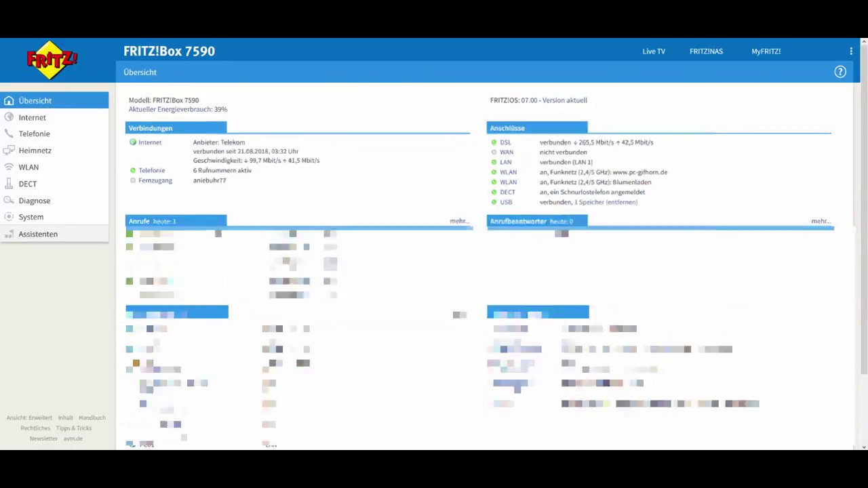Click the text nicht verbunden in WAN row
The width and height of the screenshot is (868, 488).
pyautogui.click(x=563, y=152)
